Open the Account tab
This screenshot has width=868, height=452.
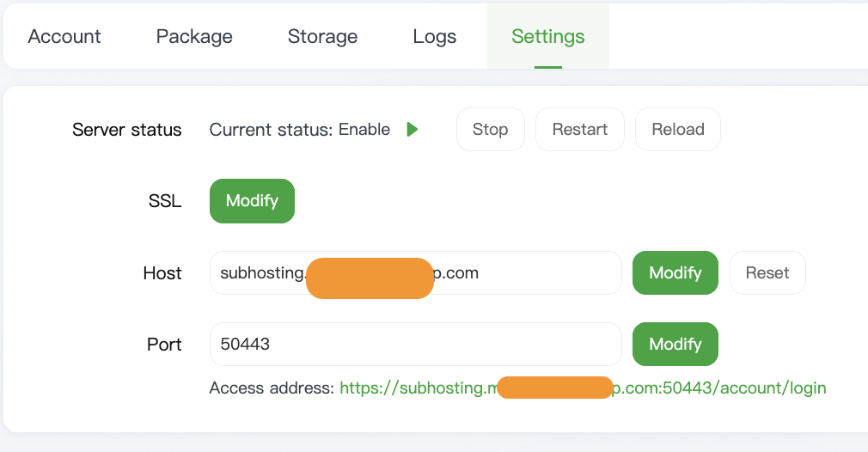coord(64,36)
